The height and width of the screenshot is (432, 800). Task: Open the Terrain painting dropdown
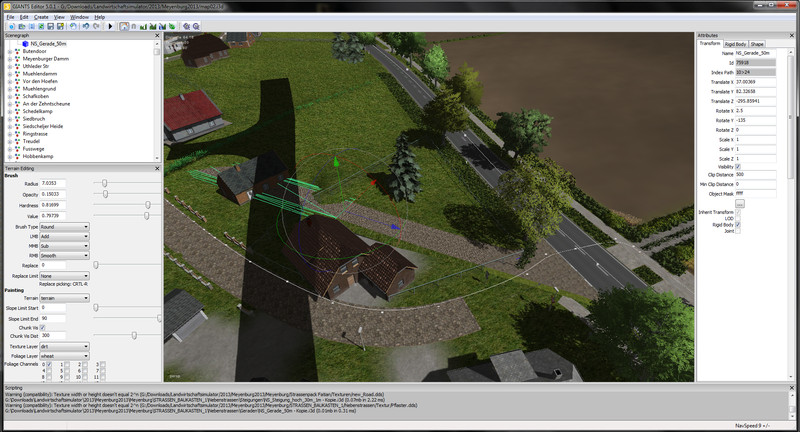tap(64, 298)
